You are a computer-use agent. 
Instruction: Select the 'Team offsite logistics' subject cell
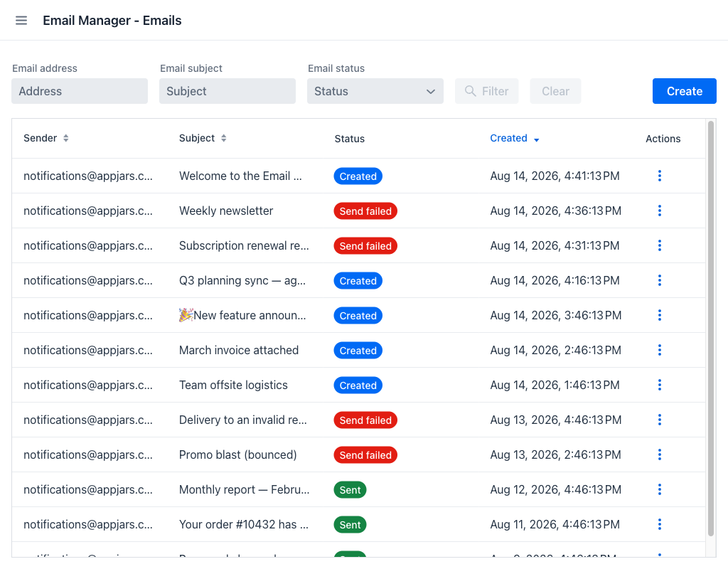coord(233,385)
